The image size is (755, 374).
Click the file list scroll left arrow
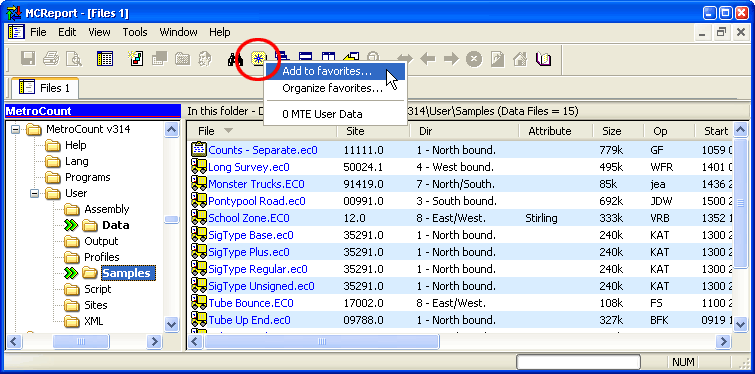pyautogui.click(x=195, y=342)
